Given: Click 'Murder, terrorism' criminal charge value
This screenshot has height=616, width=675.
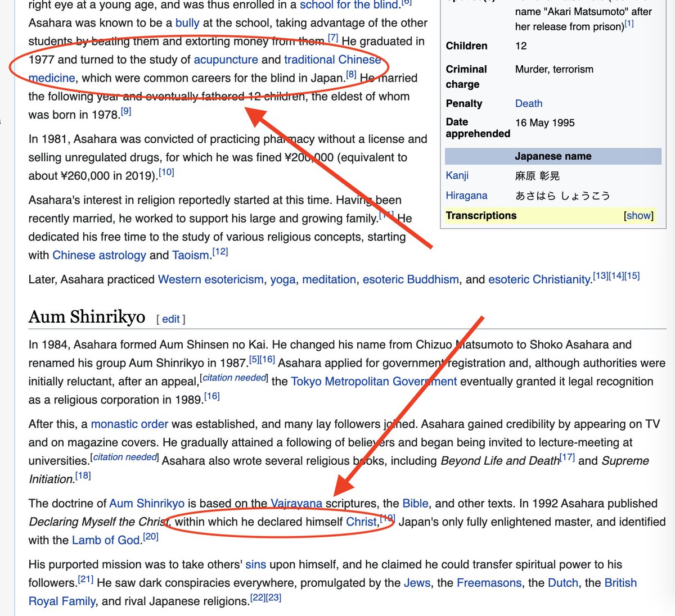Looking at the screenshot, I should 554,69.
